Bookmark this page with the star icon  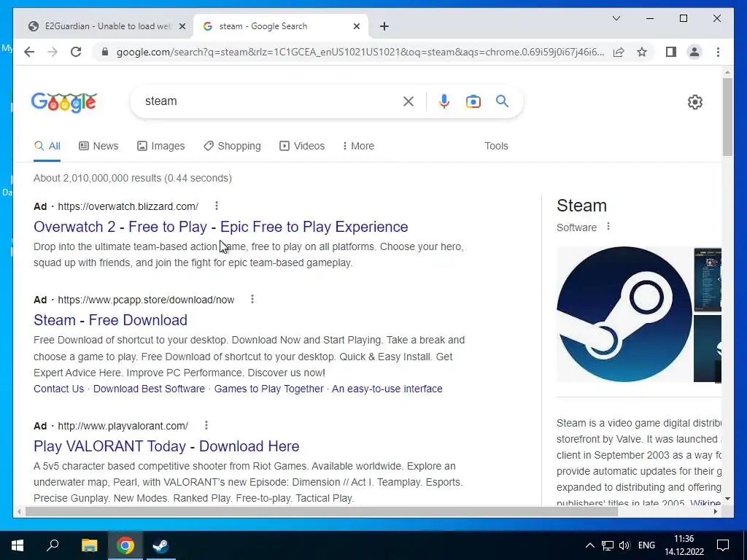tap(642, 52)
